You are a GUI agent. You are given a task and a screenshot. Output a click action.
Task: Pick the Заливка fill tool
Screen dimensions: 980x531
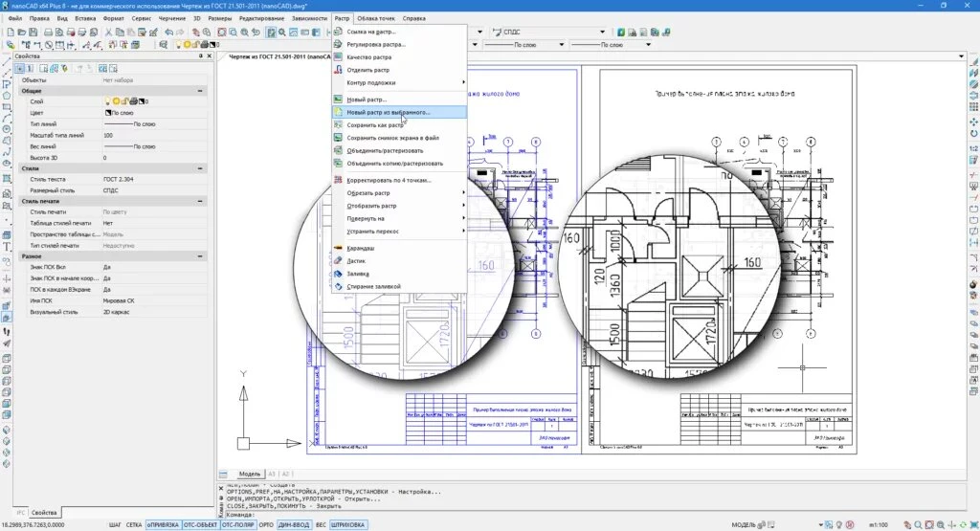coord(357,274)
